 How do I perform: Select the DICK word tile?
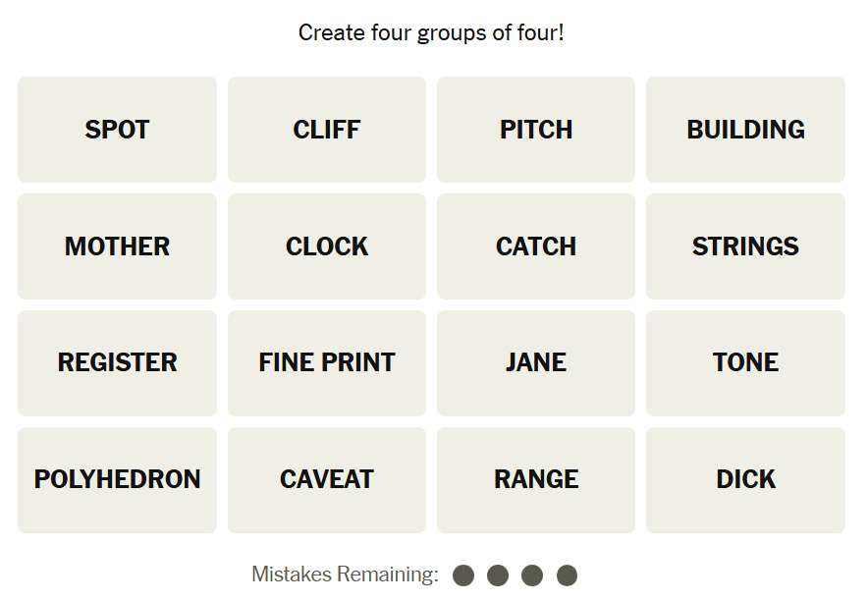click(x=745, y=479)
